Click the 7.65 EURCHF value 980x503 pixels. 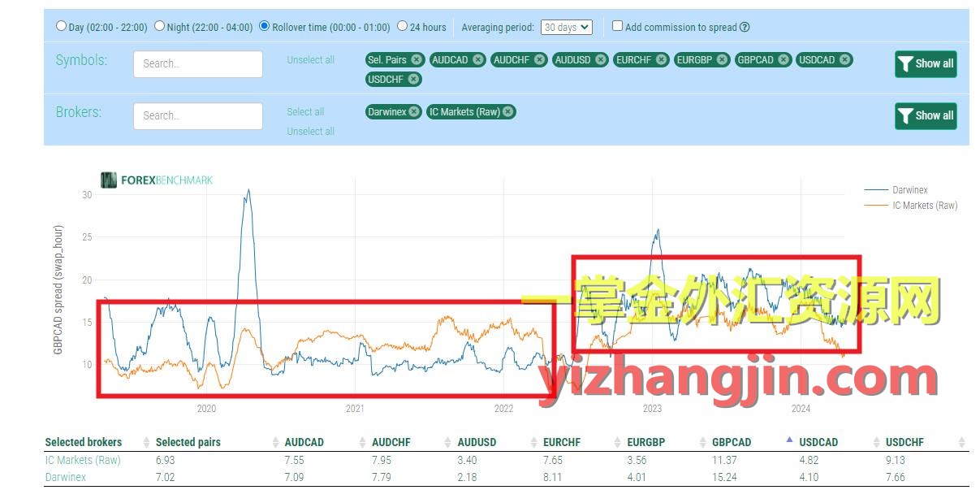tap(552, 460)
